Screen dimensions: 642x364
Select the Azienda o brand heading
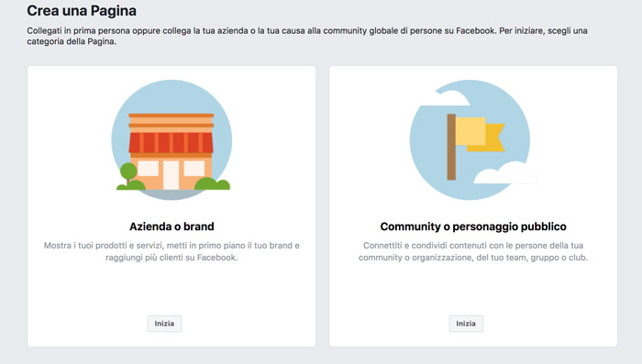tap(172, 226)
